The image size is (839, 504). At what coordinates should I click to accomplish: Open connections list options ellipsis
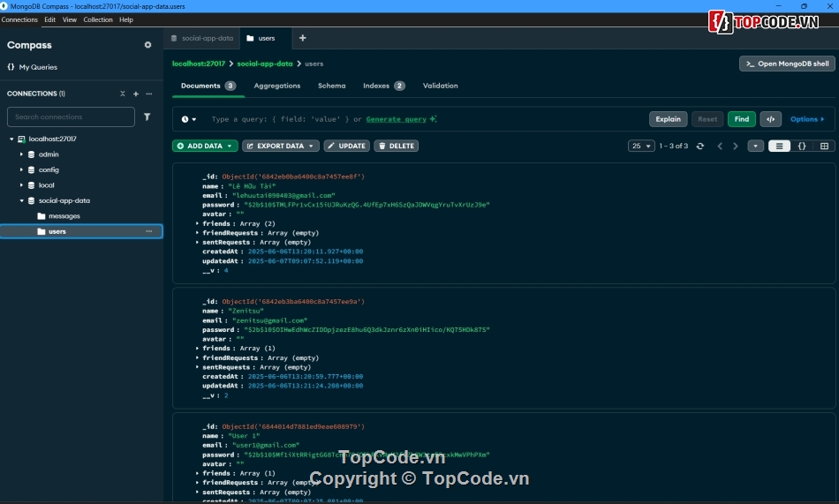149,94
